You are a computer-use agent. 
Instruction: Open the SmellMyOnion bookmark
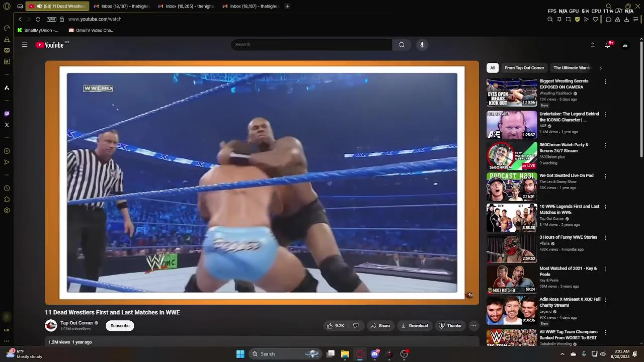(38, 30)
